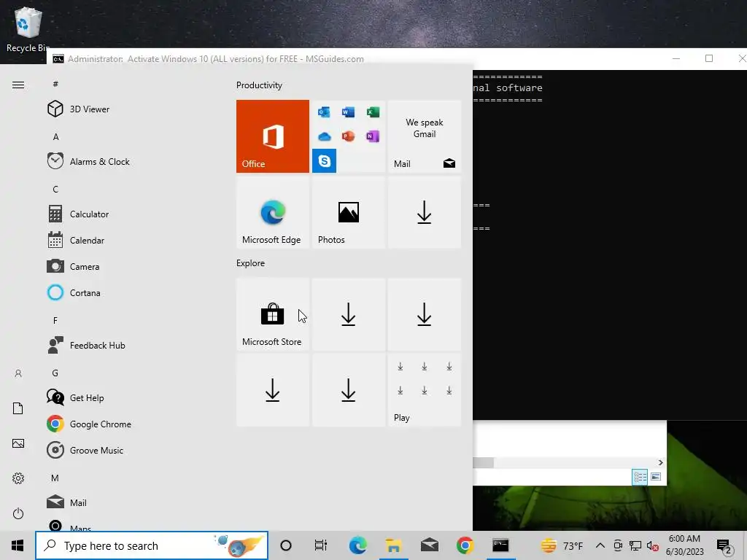Click the Windows Start button
747x560 pixels.
tap(18, 545)
